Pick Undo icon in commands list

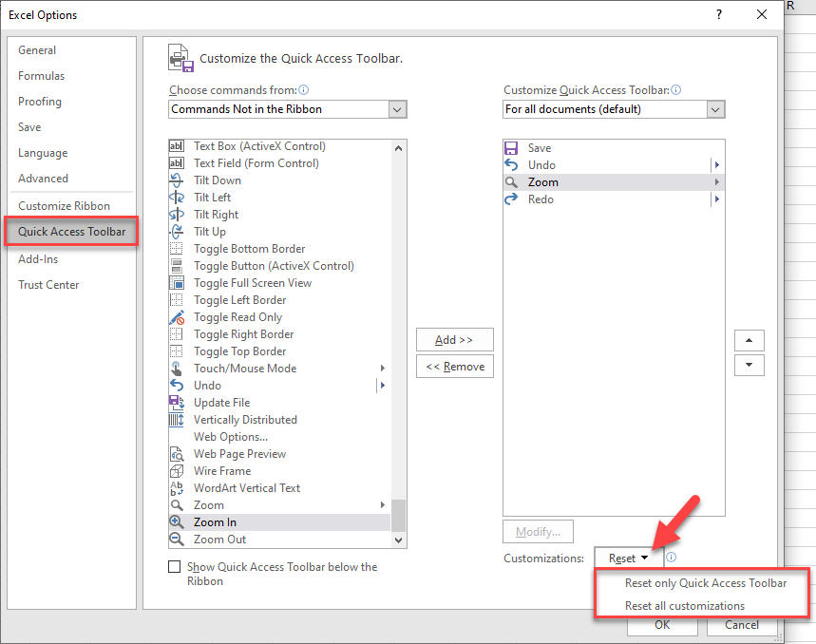pyautogui.click(x=177, y=386)
